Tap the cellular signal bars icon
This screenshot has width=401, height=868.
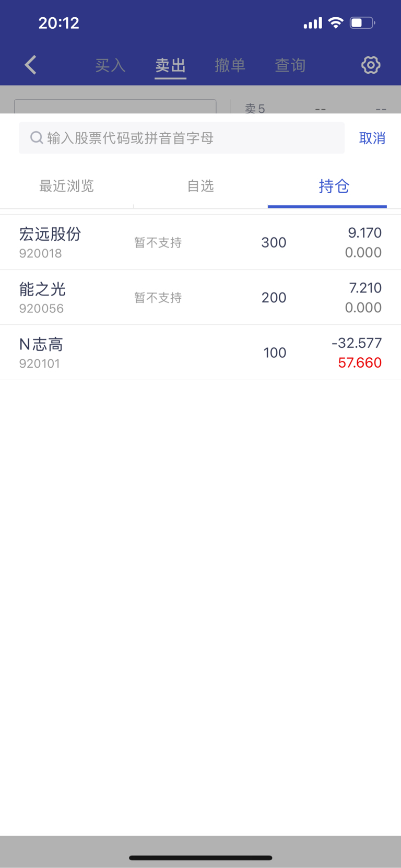click(x=313, y=23)
